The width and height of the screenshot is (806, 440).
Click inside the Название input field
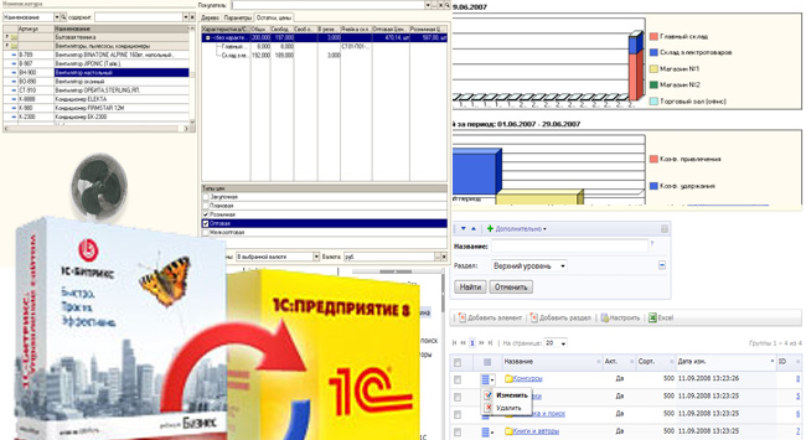point(569,246)
